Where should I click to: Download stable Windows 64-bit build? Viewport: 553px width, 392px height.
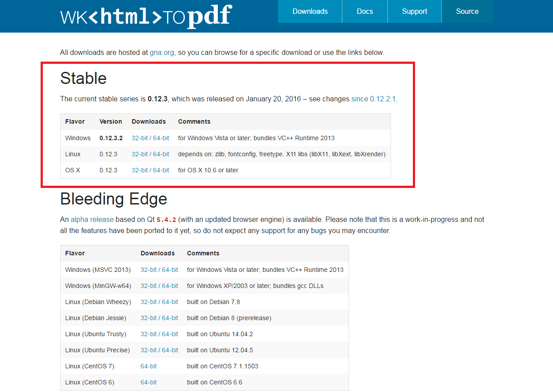(161, 138)
